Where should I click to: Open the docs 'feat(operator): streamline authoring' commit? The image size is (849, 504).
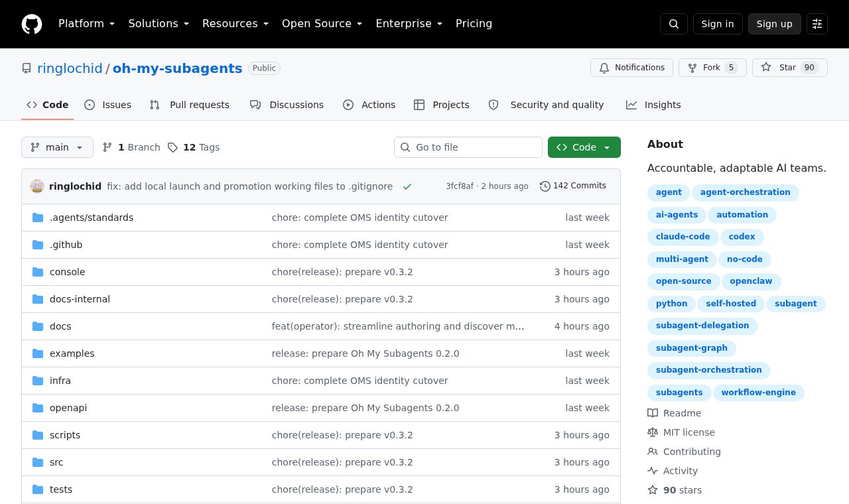(x=398, y=326)
